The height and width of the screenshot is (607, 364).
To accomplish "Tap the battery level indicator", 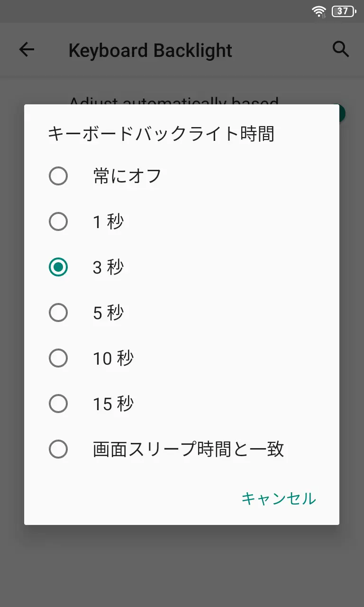I will (343, 11).
